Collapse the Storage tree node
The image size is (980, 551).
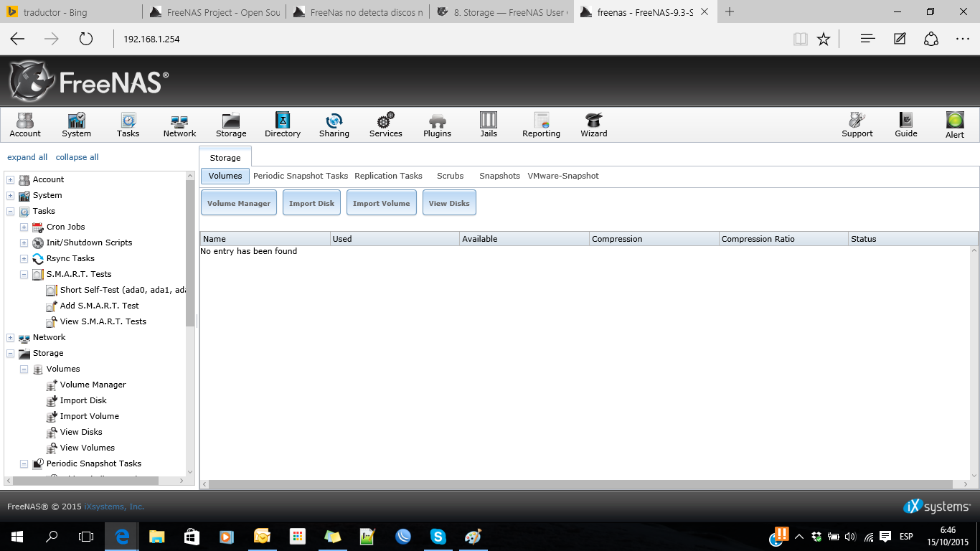tap(11, 353)
